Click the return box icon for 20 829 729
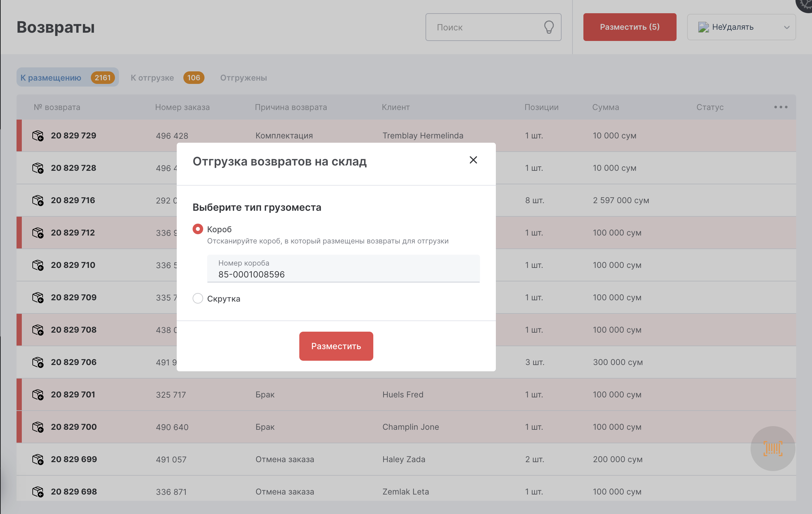Image resolution: width=812 pixels, height=514 pixels. point(38,135)
